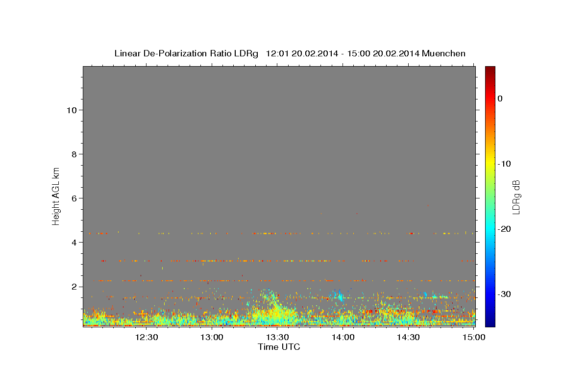Click the colorbar value 0
The image size is (588, 392).
(500, 98)
